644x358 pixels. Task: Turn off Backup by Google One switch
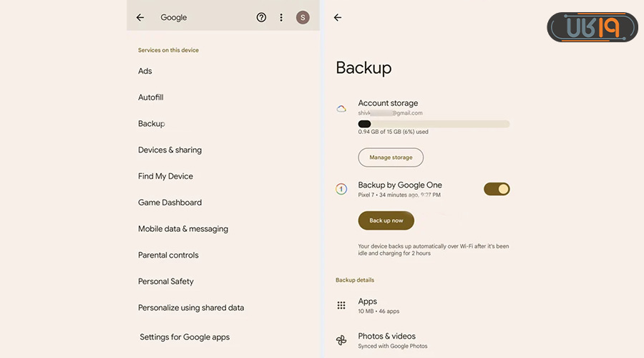497,189
